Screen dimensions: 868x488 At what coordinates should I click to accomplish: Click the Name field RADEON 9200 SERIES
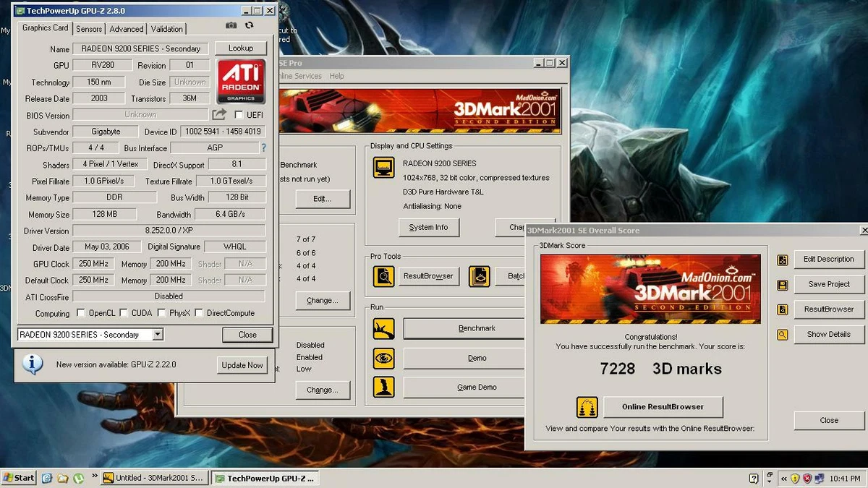tap(140, 48)
